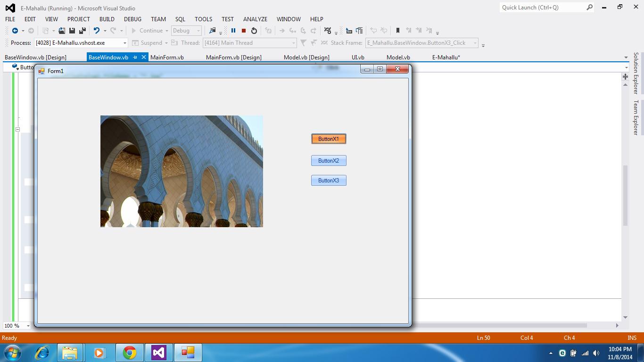Click the Save icon in toolbar
The image size is (644, 362).
[x=72, y=31]
